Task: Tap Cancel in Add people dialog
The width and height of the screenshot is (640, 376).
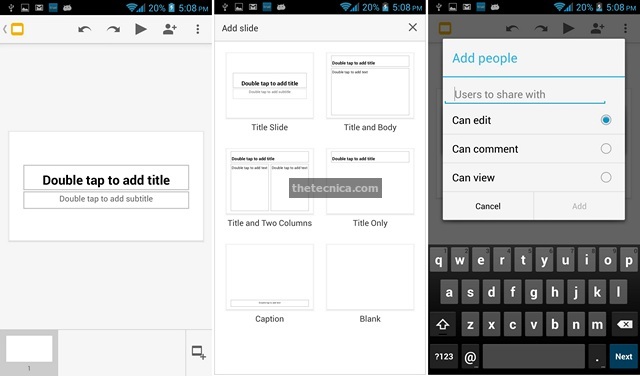Action: [x=488, y=206]
